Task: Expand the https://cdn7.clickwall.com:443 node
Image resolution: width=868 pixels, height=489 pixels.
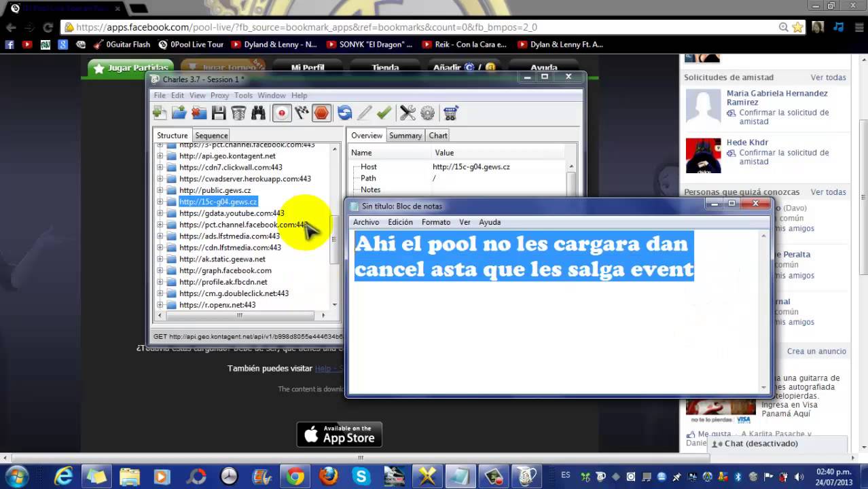Action: click(160, 167)
